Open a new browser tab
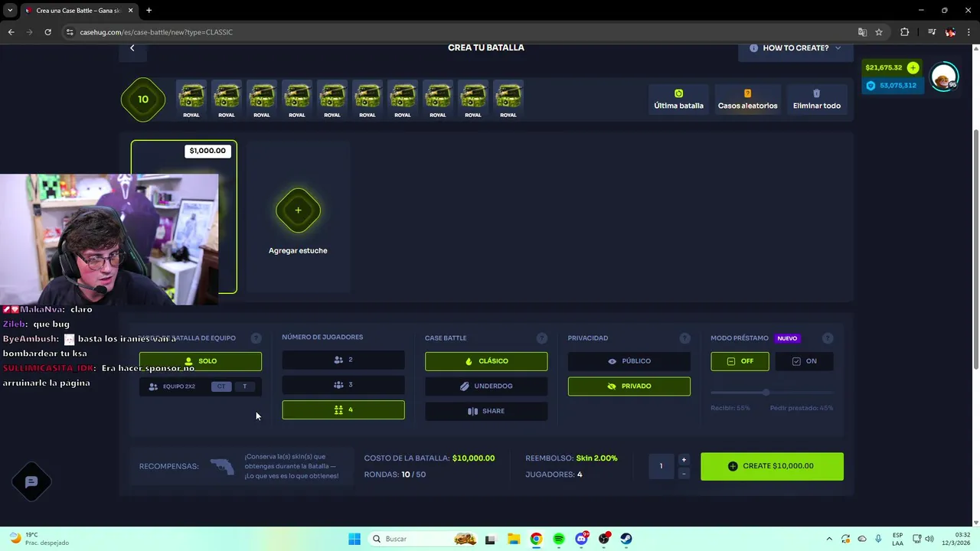 pyautogui.click(x=149, y=11)
